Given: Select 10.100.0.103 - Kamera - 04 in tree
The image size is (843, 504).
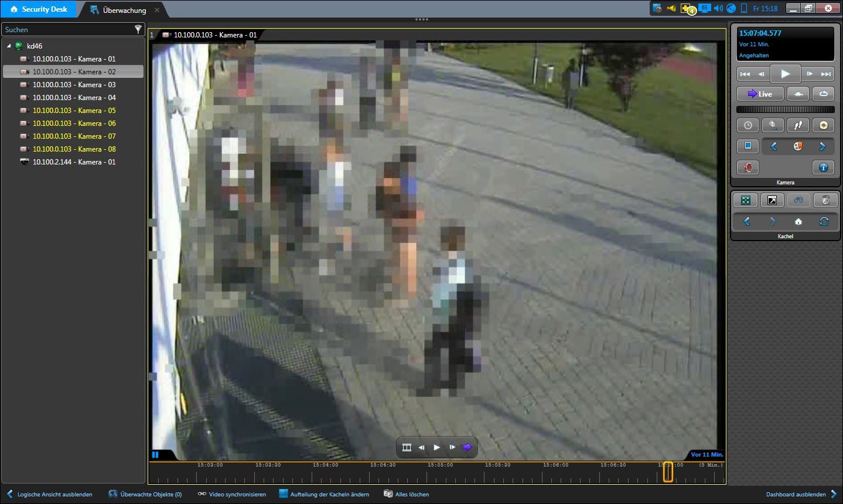Looking at the screenshot, I should (74, 98).
